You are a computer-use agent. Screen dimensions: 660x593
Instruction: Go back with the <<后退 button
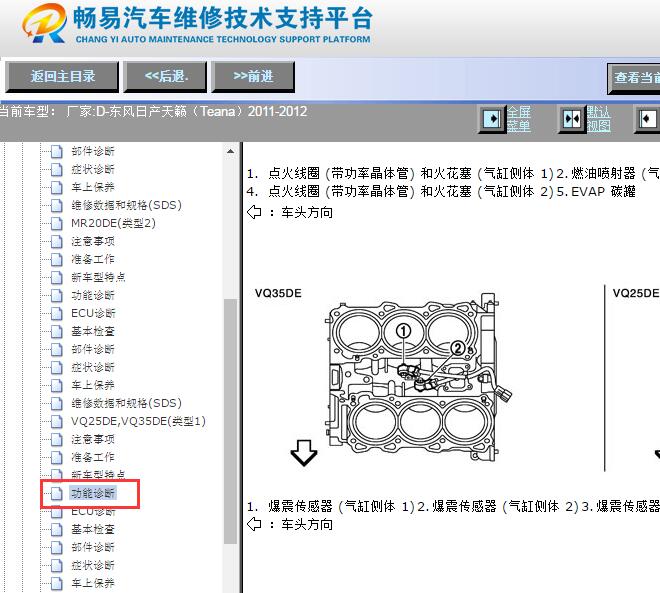point(165,77)
